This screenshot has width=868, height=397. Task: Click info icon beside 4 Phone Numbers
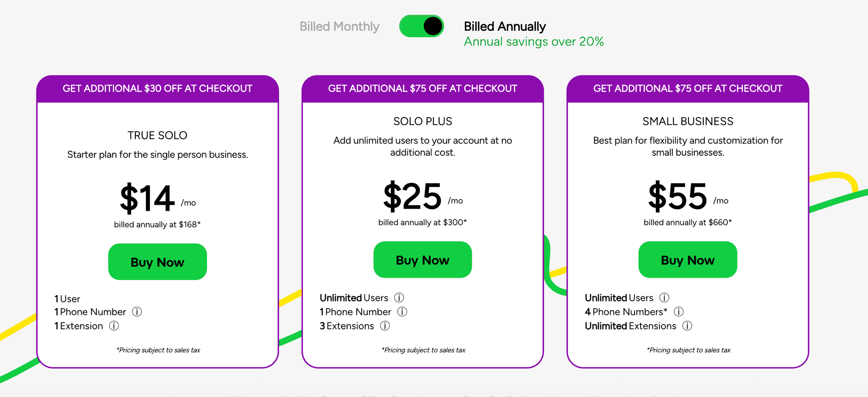click(679, 312)
